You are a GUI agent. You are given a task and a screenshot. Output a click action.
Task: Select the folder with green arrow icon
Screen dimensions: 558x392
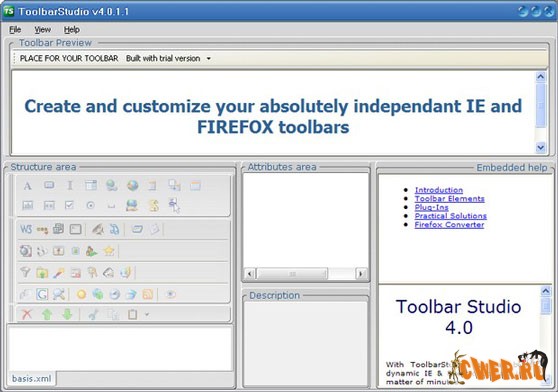click(x=42, y=273)
